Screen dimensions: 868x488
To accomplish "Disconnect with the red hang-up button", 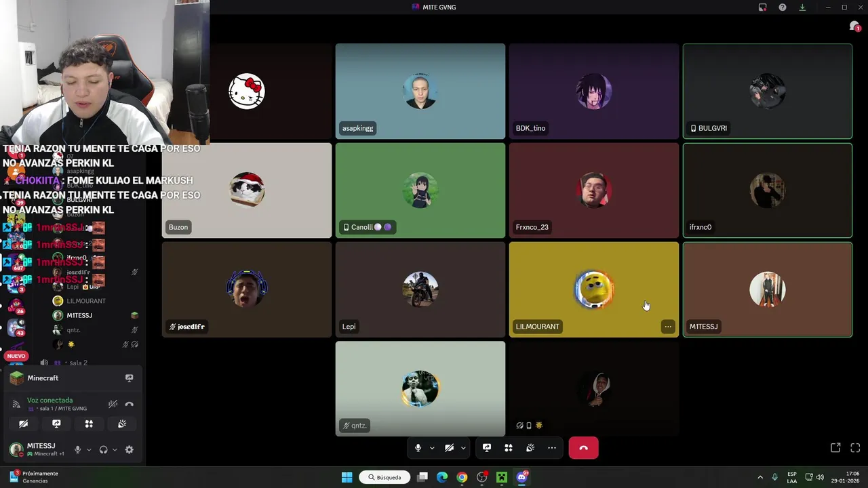I will click(x=583, y=448).
